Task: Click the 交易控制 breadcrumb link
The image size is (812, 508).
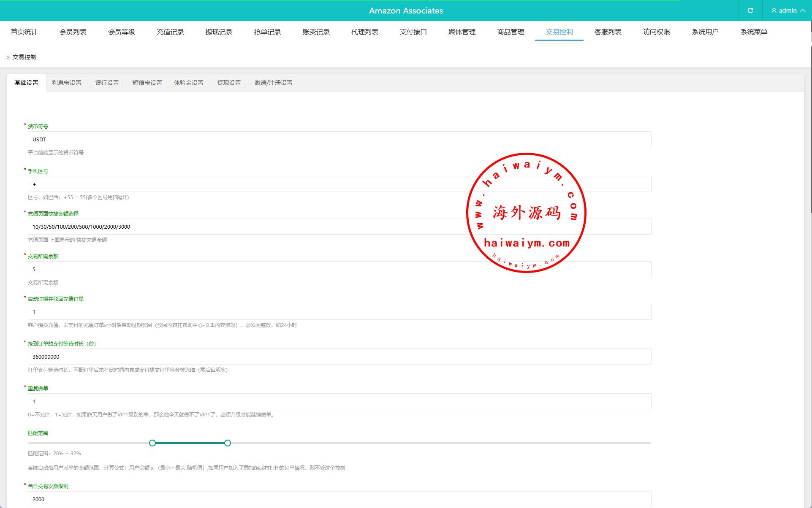Action: pyautogui.click(x=24, y=57)
